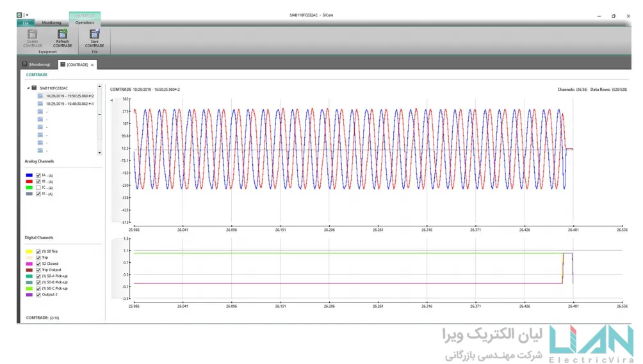Image resolution: width=643 pixels, height=364 pixels.
Task: Click the record icon for 15:50:25.980 #:2
Action: point(40,96)
